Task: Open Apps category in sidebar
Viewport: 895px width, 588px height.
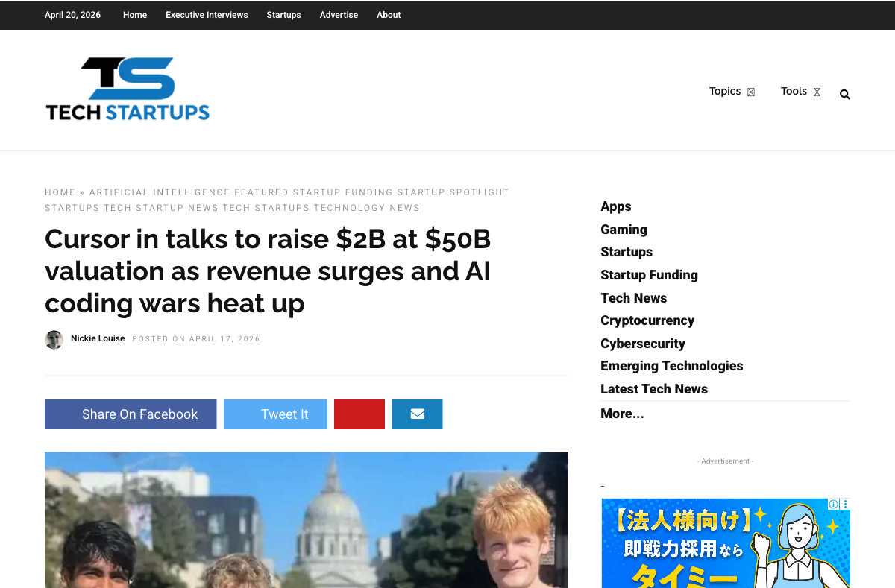Action: tap(616, 207)
